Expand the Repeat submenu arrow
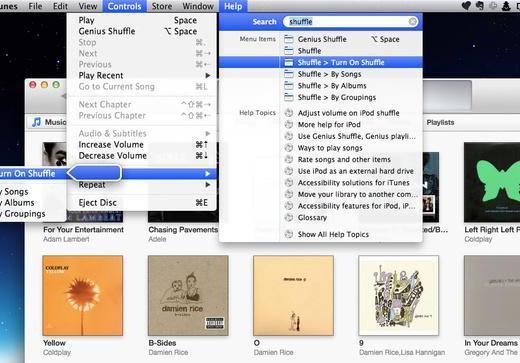Screen dimensions: 520x363 pos(208,185)
